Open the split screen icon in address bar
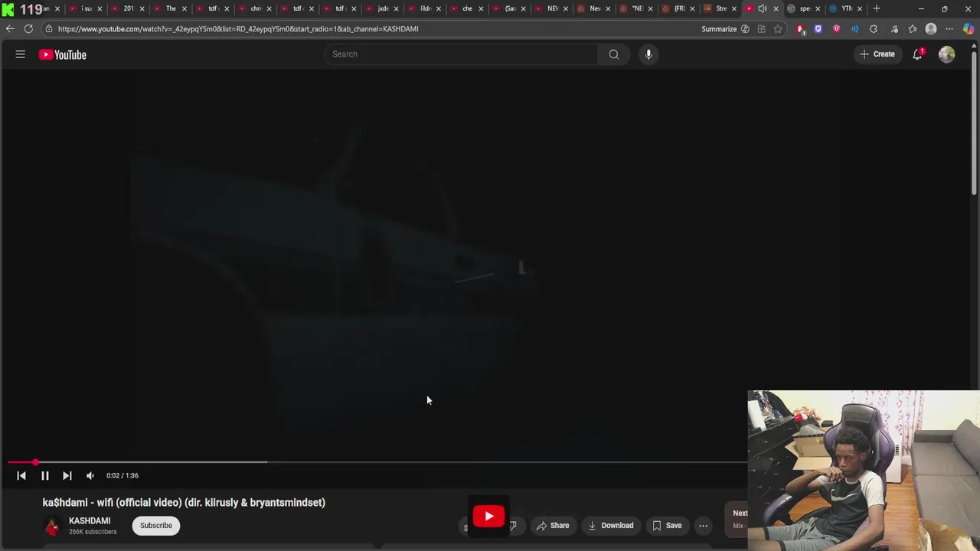The height and width of the screenshot is (551, 980). coord(761,29)
